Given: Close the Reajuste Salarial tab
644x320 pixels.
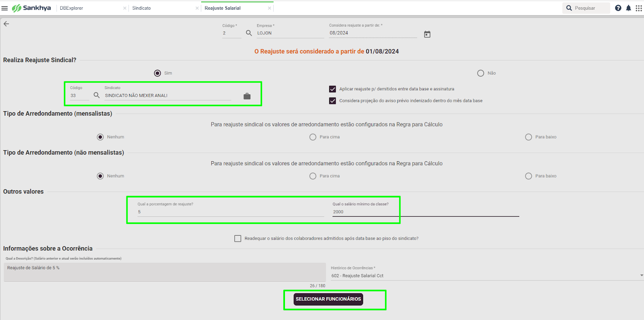Looking at the screenshot, I should pos(269,8).
